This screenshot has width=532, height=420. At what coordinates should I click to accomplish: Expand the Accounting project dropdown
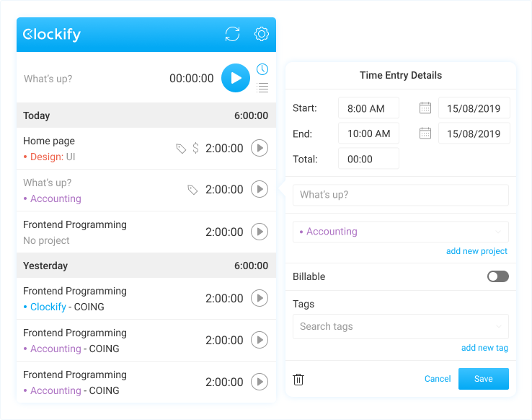click(401, 232)
